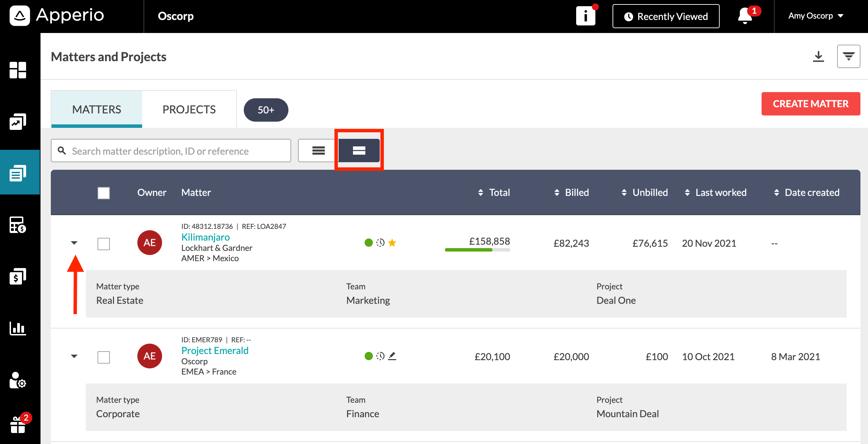The height and width of the screenshot is (444, 868).
Task: Open the bar chart reports sidebar icon
Action: (18, 328)
